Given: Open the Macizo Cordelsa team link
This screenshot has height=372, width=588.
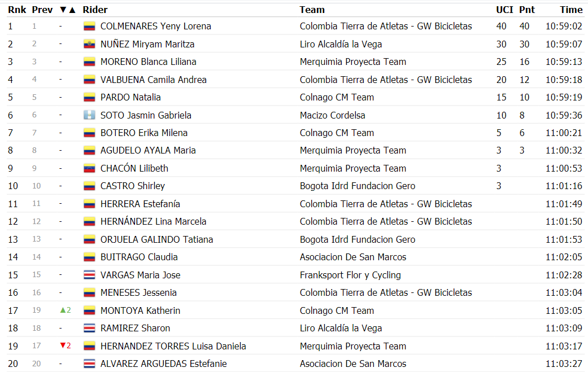Looking at the screenshot, I should pyautogui.click(x=332, y=115).
